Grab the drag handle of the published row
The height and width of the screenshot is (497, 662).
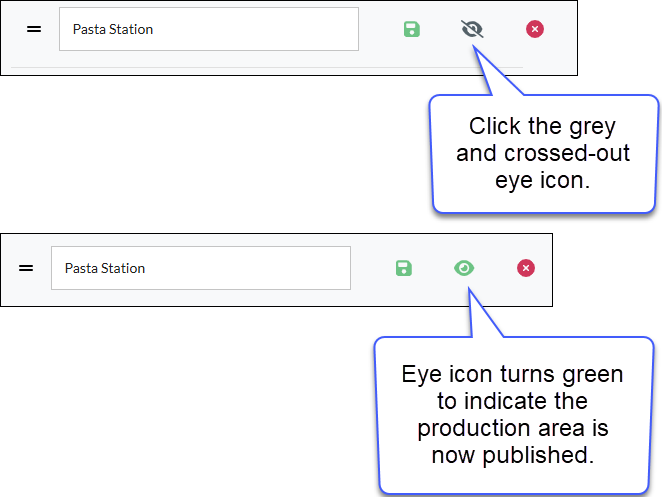pyautogui.click(x=26, y=268)
